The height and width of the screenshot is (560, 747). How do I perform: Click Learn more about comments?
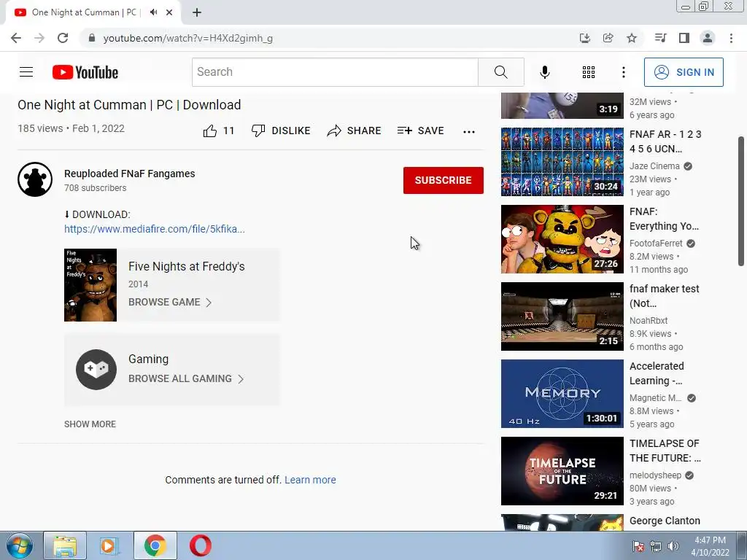click(x=310, y=480)
